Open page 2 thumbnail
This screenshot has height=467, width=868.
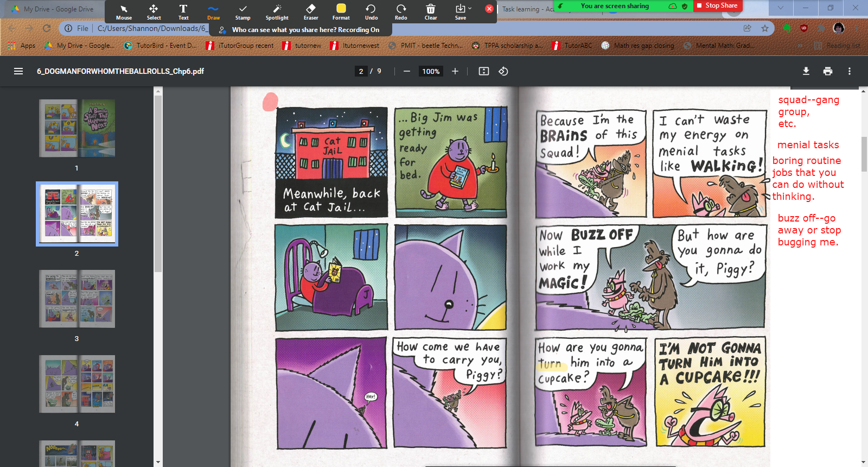[x=77, y=214]
